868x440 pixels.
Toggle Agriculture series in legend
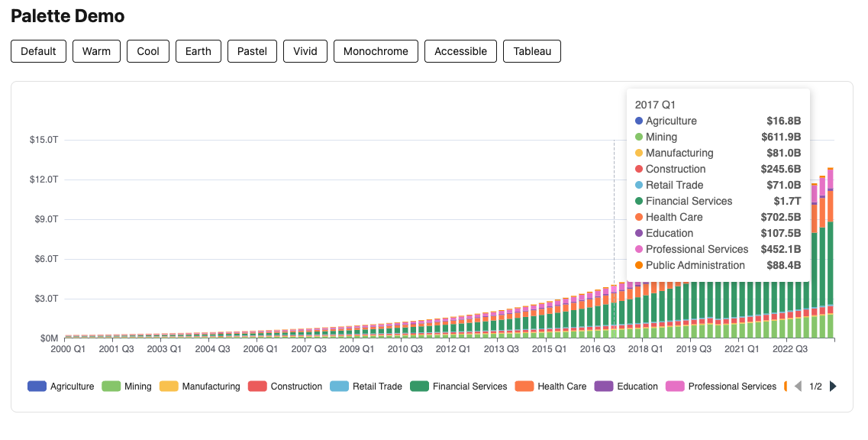(x=61, y=387)
